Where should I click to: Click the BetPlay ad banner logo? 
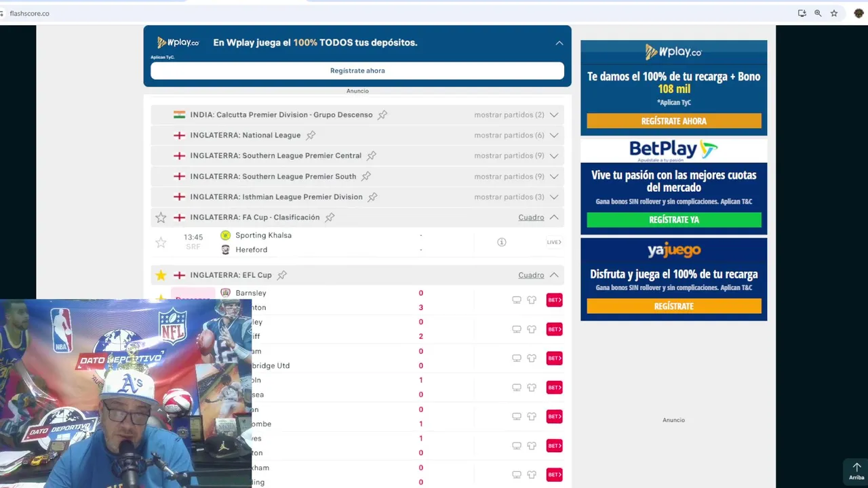click(x=673, y=150)
